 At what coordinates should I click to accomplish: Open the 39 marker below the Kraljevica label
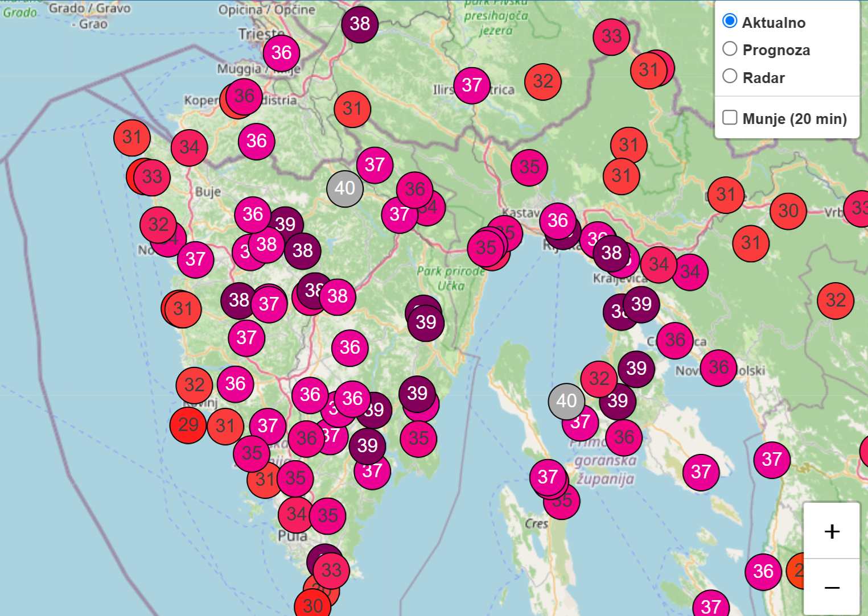click(641, 304)
